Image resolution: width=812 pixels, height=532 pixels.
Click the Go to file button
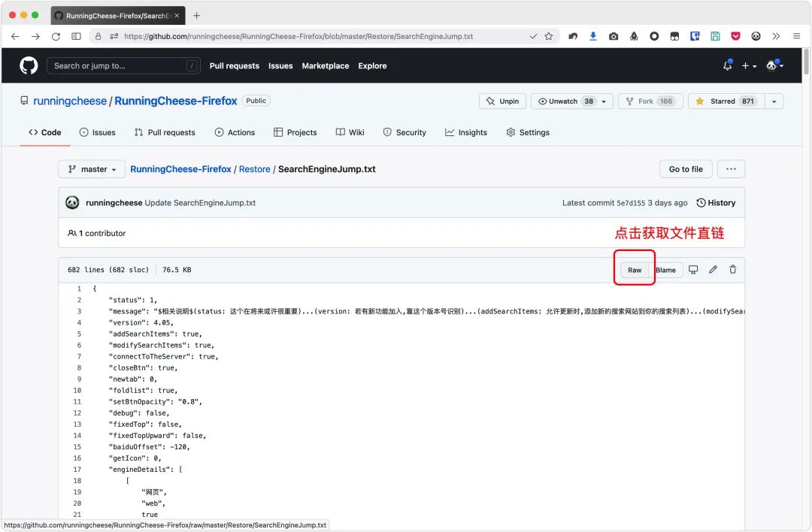pos(686,169)
